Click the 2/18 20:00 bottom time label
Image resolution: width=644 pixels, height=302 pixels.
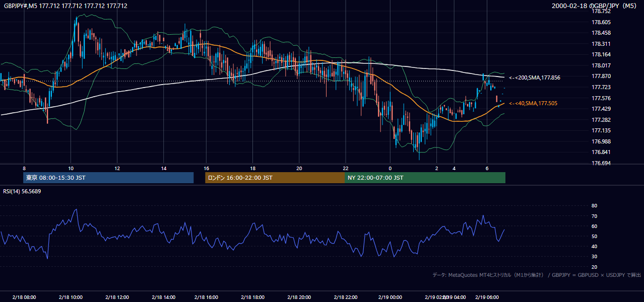(299, 297)
